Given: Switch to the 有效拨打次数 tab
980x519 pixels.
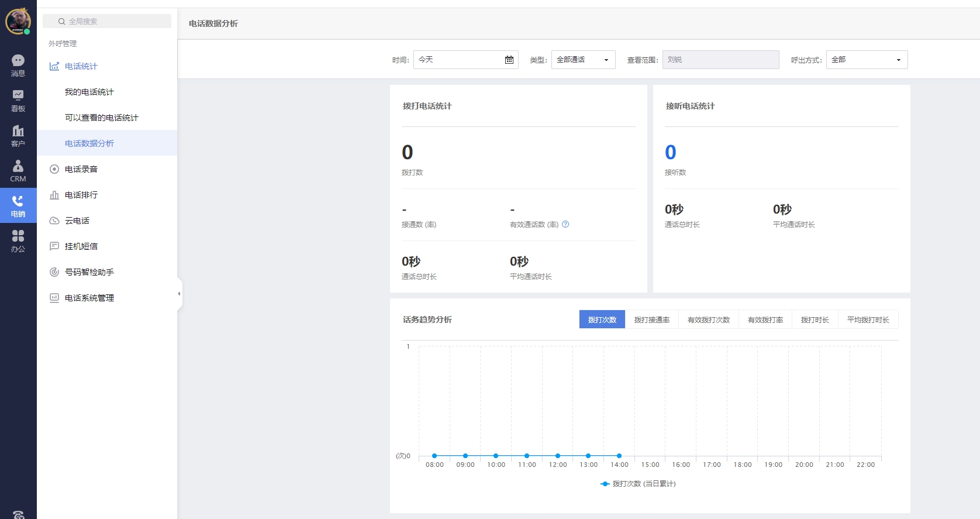Looking at the screenshot, I should pos(709,319).
